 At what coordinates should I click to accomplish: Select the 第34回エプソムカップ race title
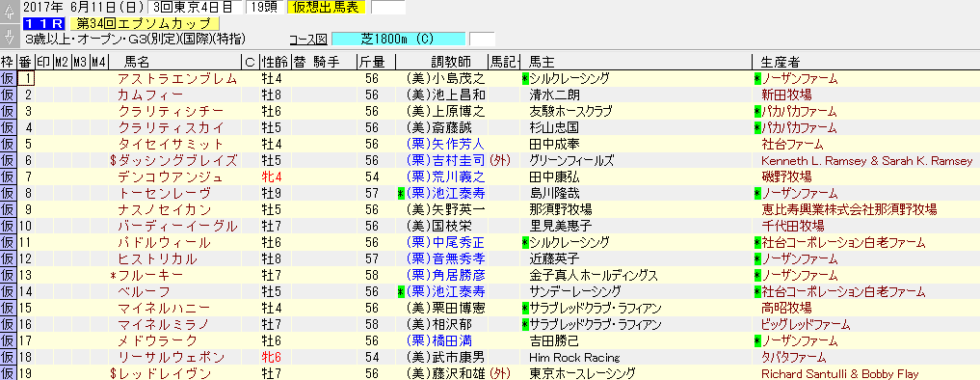click(x=145, y=23)
